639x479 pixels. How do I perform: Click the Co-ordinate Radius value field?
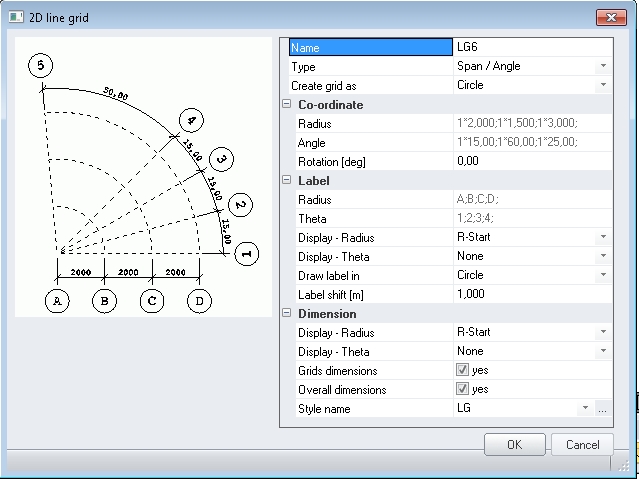532,123
